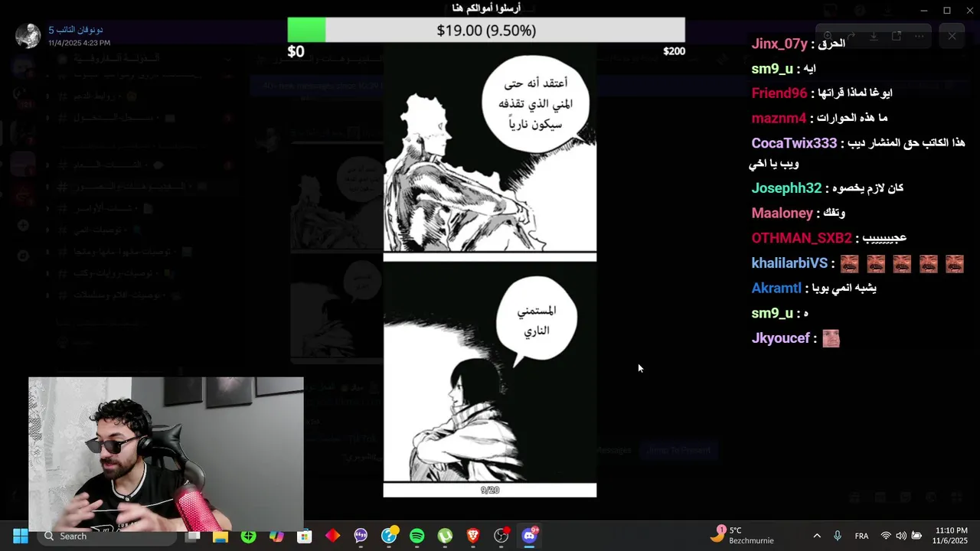
Task: Click the streamer webcam overlay
Action: point(166,454)
